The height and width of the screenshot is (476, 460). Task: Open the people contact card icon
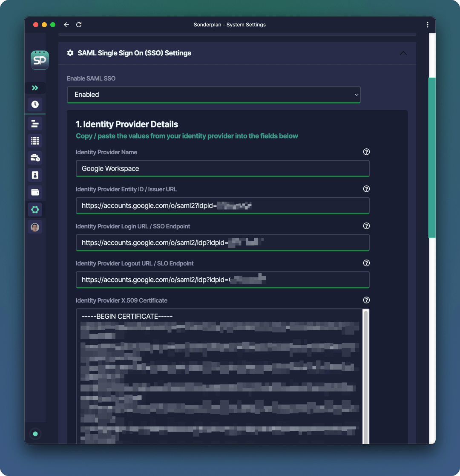tap(35, 175)
